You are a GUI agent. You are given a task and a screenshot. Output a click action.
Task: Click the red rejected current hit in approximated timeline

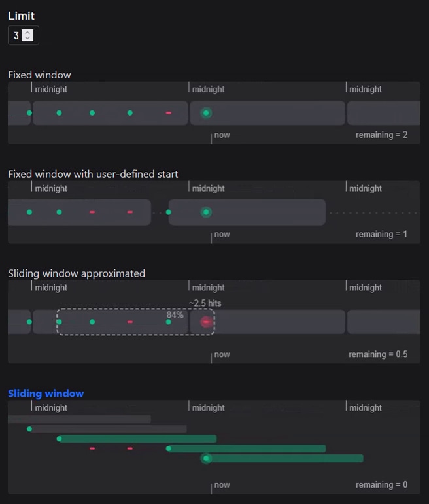point(207,322)
